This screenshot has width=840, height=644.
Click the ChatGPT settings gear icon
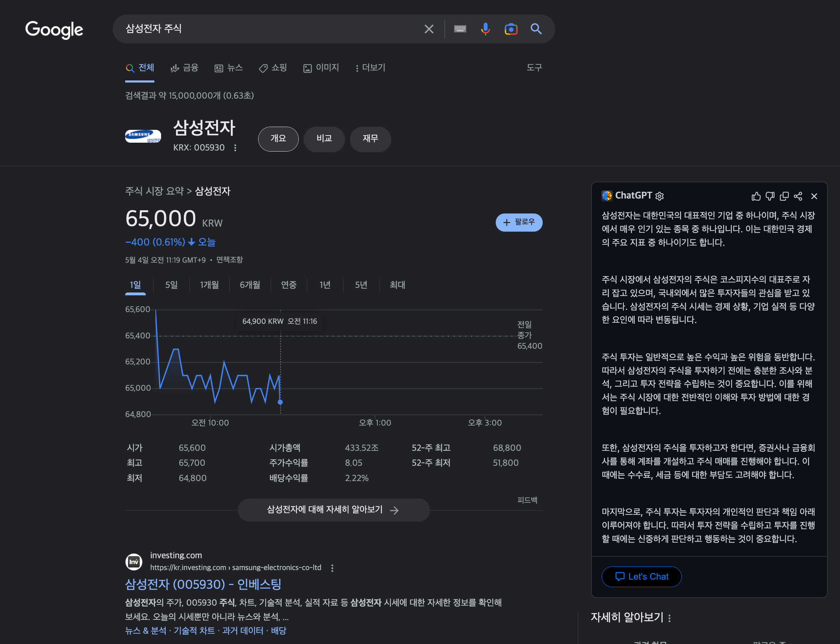coord(659,196)
